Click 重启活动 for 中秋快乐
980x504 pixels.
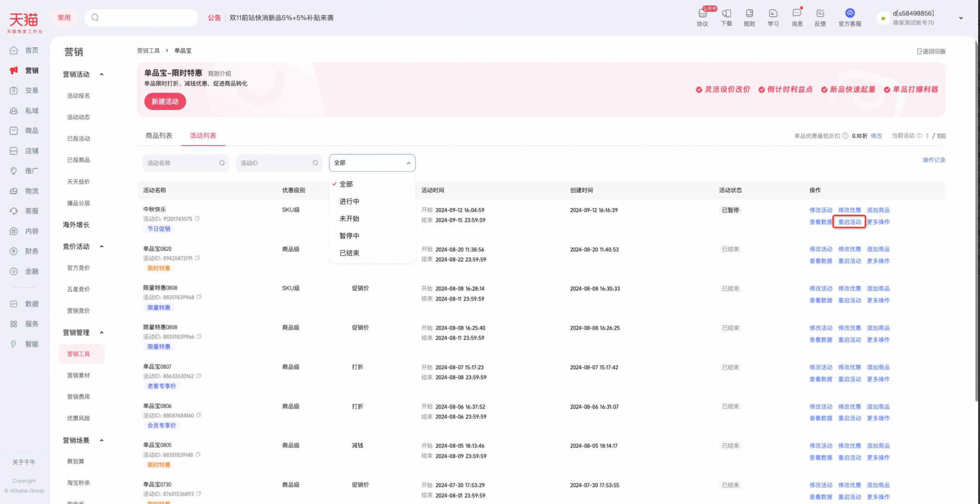click(x=850, y=222)
